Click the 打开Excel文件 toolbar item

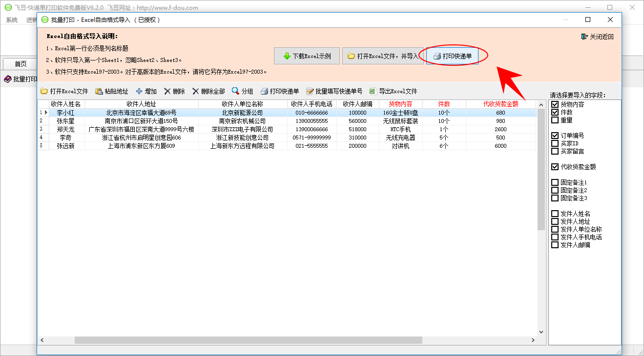(64, 91)
